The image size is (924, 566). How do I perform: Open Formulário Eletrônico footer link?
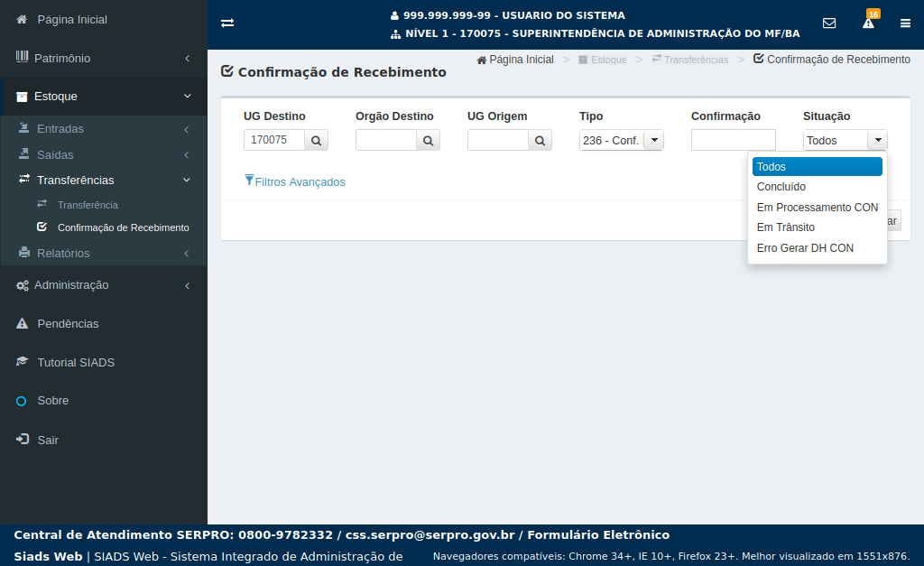(598, 534)
